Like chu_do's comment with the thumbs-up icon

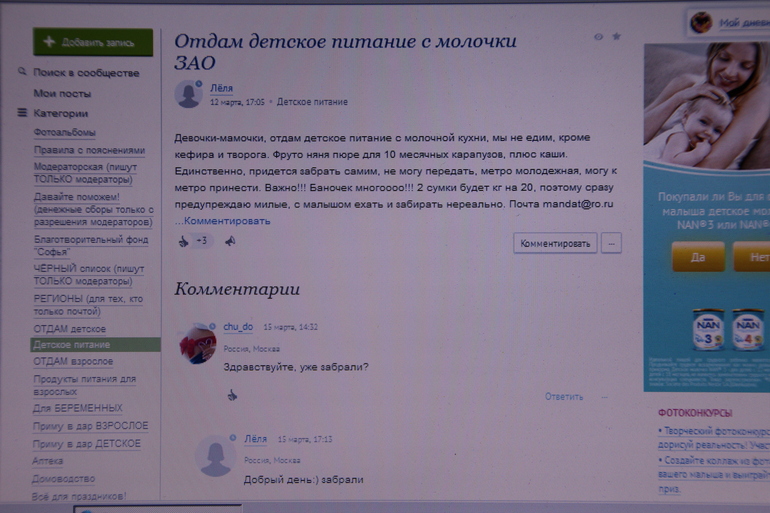pos(231,395)
